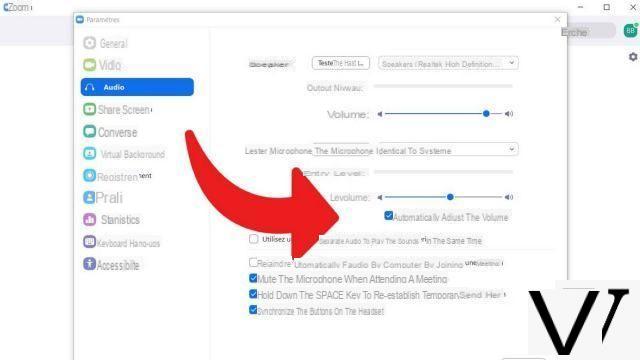Click the Accessibilite icon in sidebar
Image resolution: width=640 pixels, height=360 pixels.
point(89,264)
